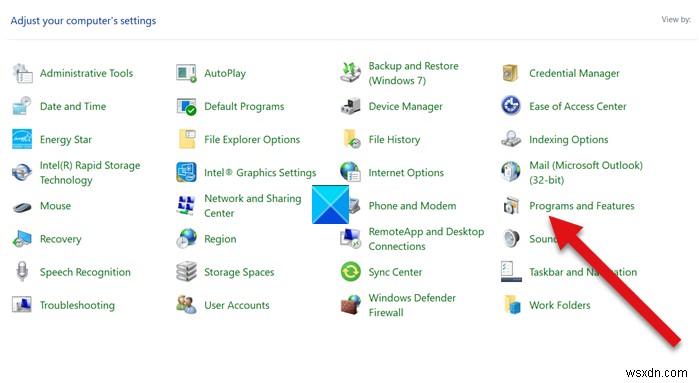This screenshot has width=699, height=383.
Task: Click the User Accounts icon
Action: tap(186, 305)
